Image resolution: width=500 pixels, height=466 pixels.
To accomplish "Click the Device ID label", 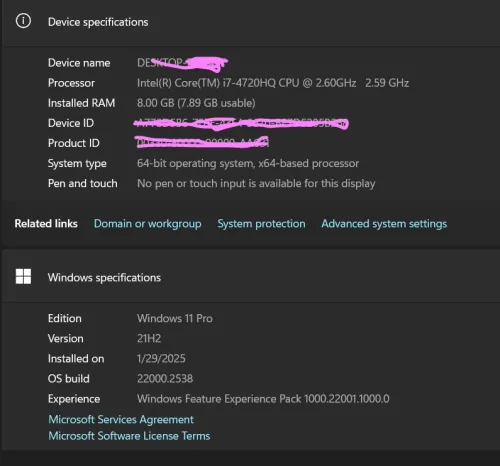I will tap(71, 123).
